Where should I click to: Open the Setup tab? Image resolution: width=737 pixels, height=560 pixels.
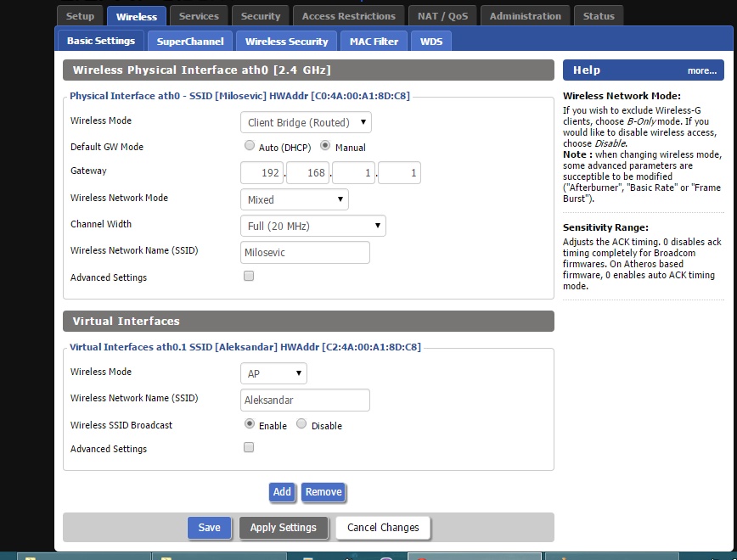[x=80, y=16]
